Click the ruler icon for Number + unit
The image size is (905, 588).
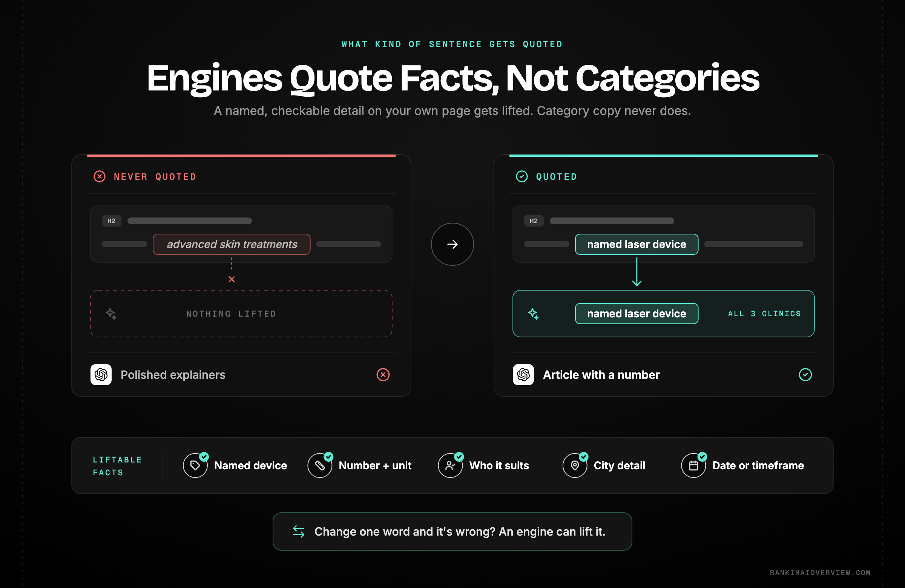320,465
